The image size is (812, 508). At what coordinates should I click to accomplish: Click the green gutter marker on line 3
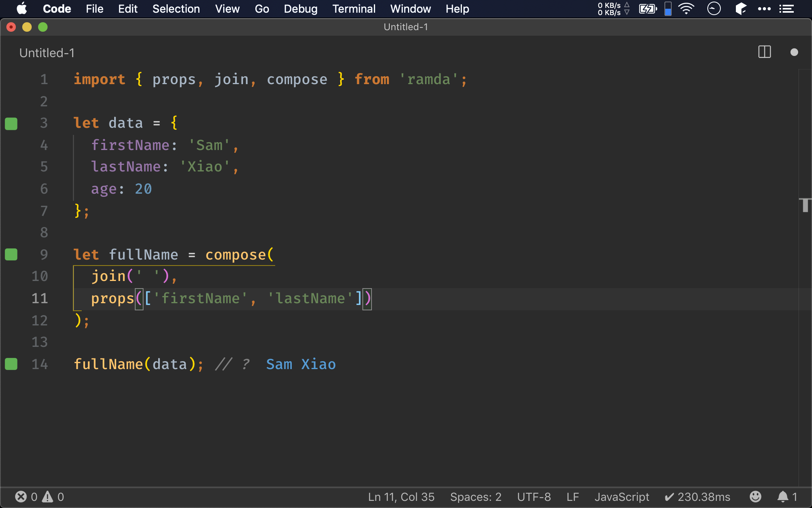[11, 123]
